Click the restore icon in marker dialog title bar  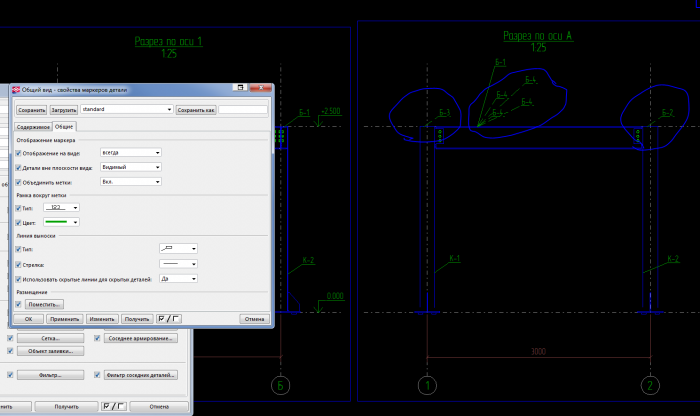[x=240, y=87]
